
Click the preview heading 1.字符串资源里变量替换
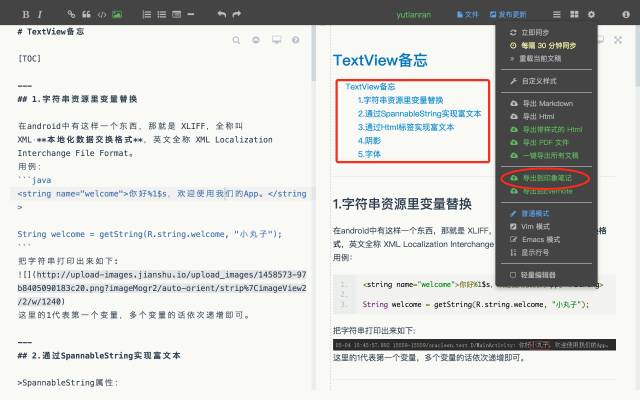402,204
